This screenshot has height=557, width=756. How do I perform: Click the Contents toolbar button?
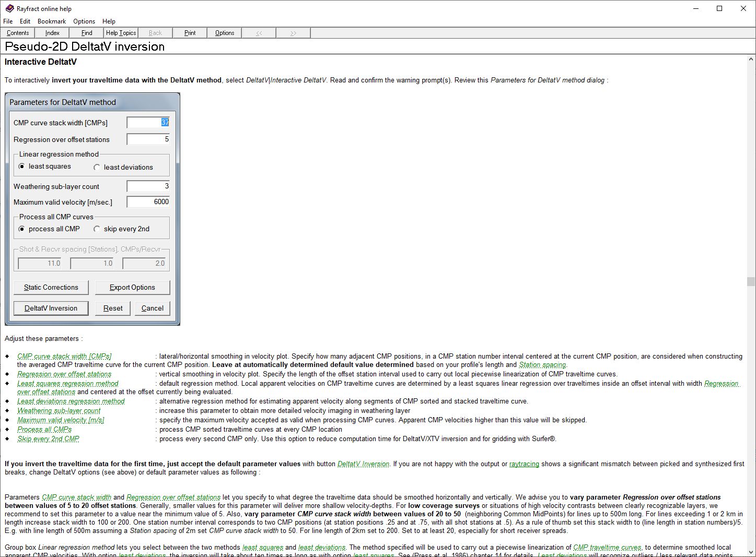click(x=18, y=33)
